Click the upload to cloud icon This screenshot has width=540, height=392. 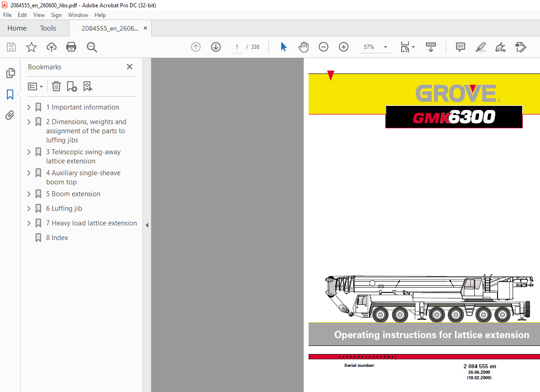(x=52, y=47)
